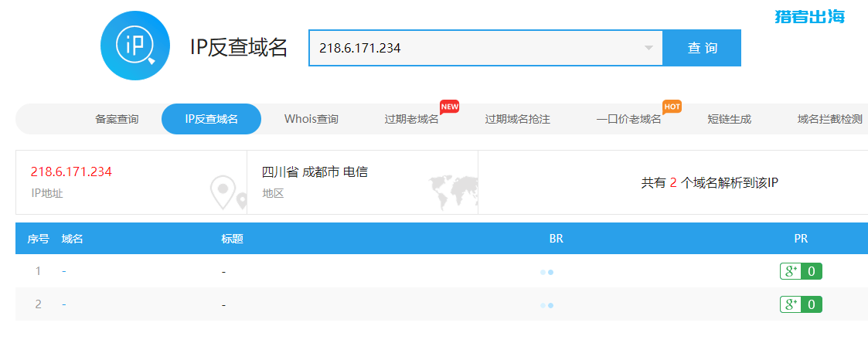The image size is (868, 343).
Task: Switch to the 备案查询 tab
Action: [x=117, y=119]
